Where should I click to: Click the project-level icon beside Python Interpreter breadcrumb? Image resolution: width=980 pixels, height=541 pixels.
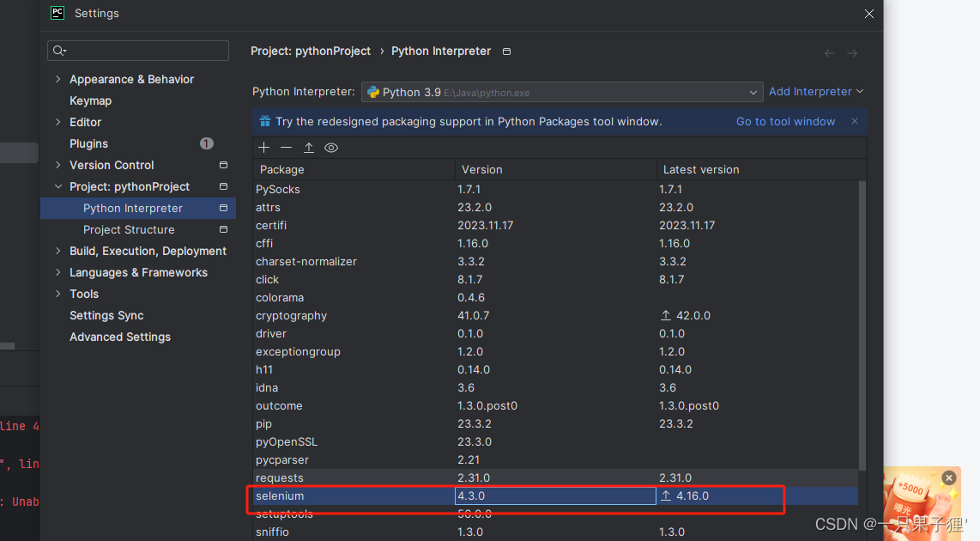(x=507, y=52)
